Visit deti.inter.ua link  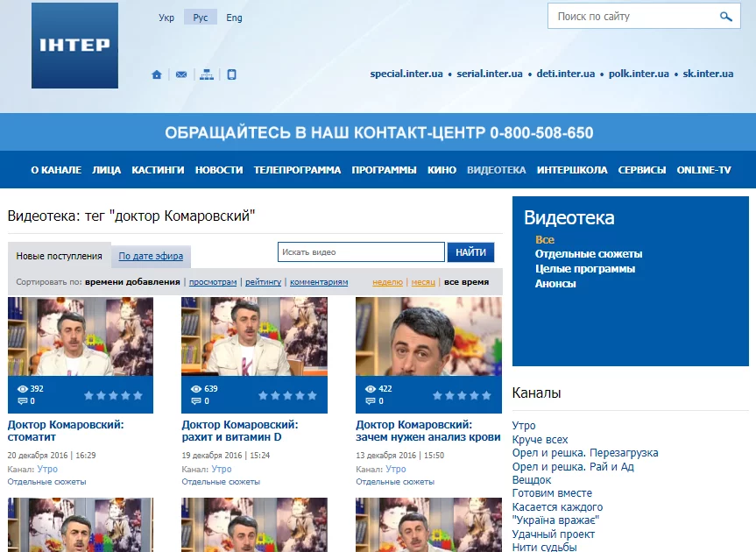click(x=566, y=74)
